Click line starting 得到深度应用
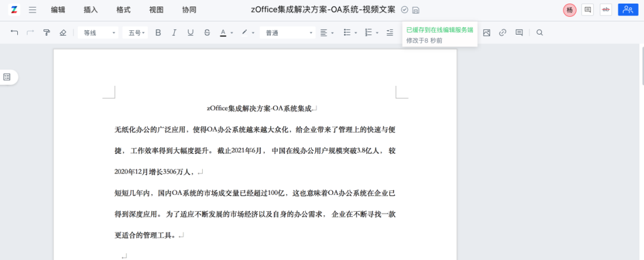Image resolution: width=644 pixels, height=260 pixels. coord(255,215)
